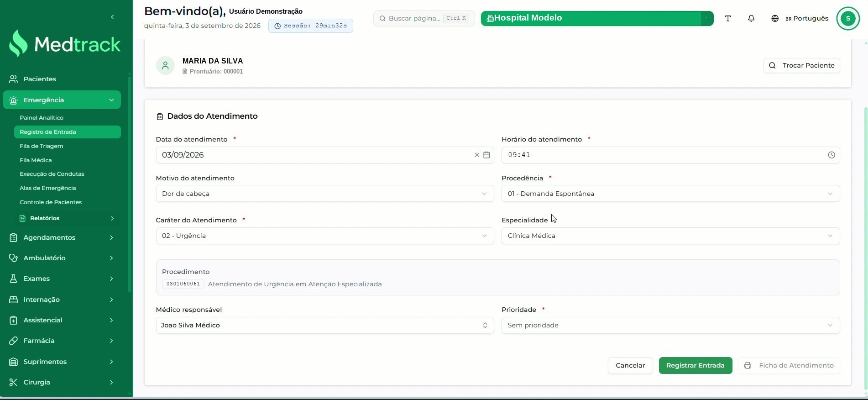This screenshot has height=400, width=868.
Task: Open the calendar date picker icon
Action: [x=486, y=155]
